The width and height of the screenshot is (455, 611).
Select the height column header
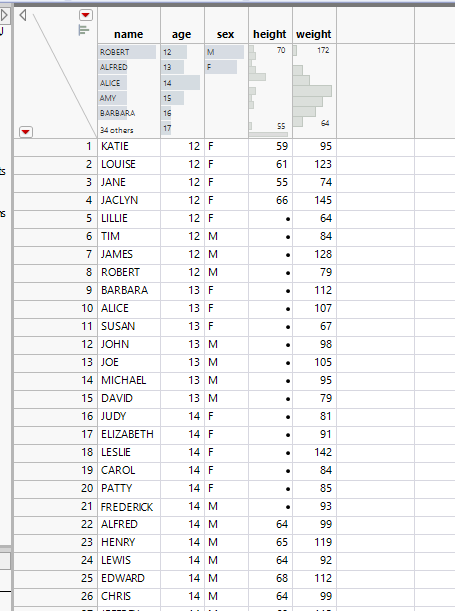pyautogui.click(x=270, y=34)
